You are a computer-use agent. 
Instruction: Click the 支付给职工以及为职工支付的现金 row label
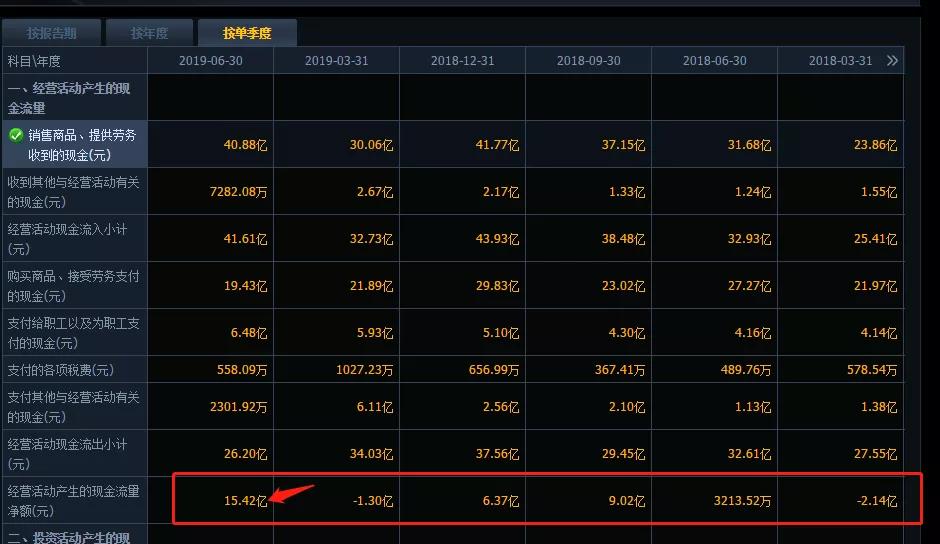pyautogui.click(x=74, y=333)
